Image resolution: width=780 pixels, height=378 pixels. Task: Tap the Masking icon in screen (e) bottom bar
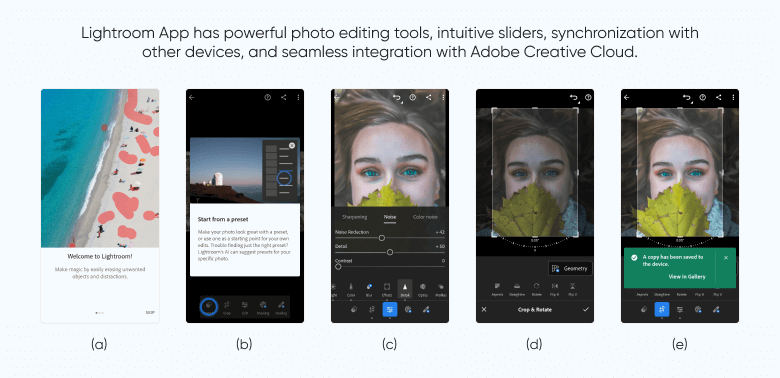tap(698, 309)
